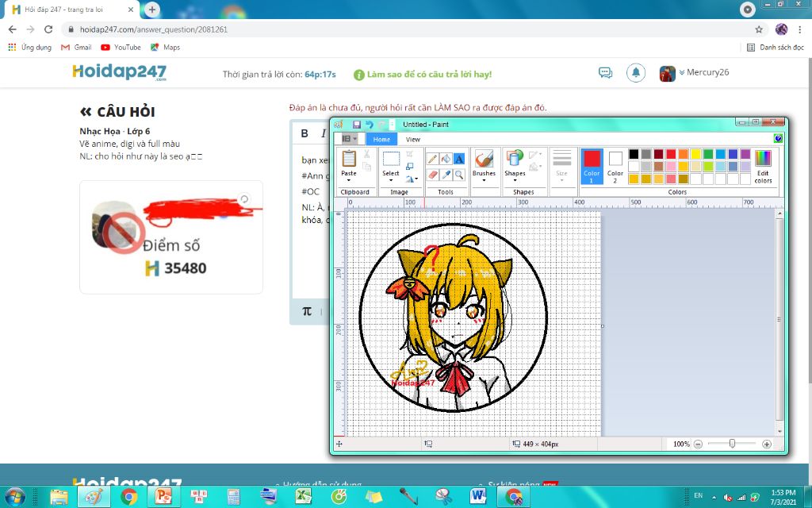Screen dimensions: 812x508
Task: Open the Maps bookmark
Action: coord(165,47)
